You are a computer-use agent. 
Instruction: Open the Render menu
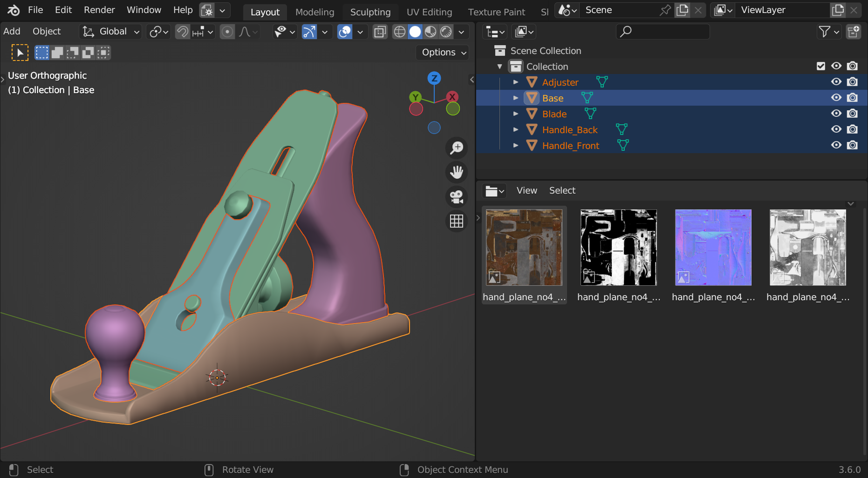tap(99, 10)
